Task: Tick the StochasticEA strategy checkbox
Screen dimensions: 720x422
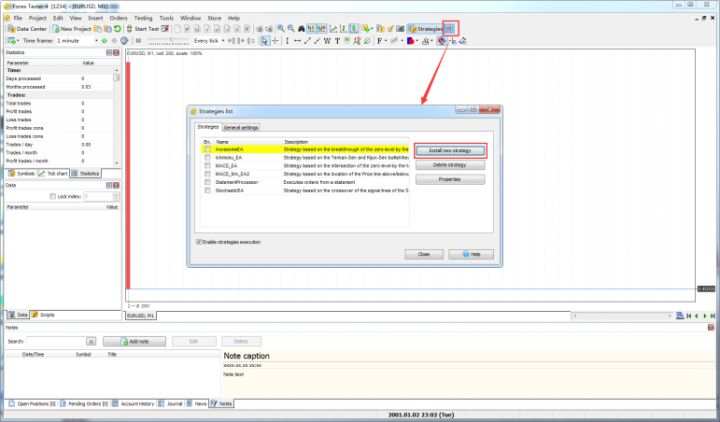Action: [x=208, y=191]
